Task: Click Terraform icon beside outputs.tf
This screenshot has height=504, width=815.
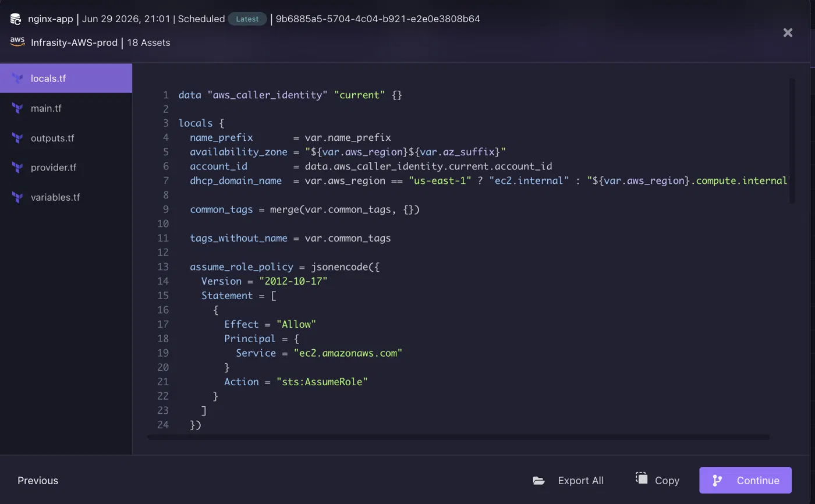Action: pyautogui.click(x=17, y=138)
